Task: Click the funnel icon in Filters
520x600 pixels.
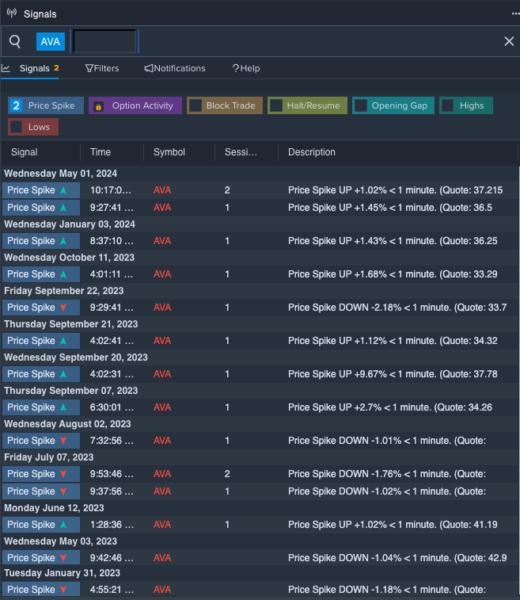Action: (89, 68)
